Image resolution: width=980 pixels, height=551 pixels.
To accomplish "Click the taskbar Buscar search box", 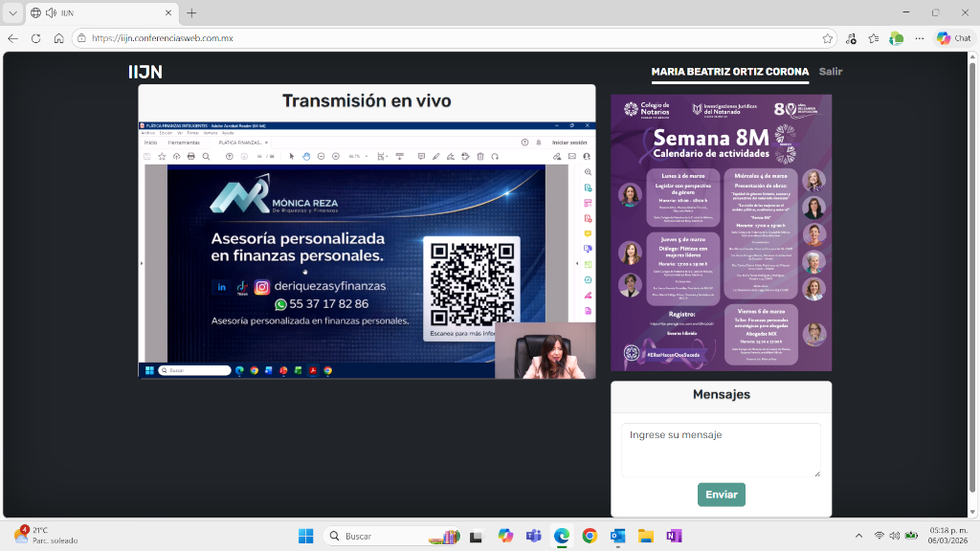I will pyautogui.click(x=391, y=536).
